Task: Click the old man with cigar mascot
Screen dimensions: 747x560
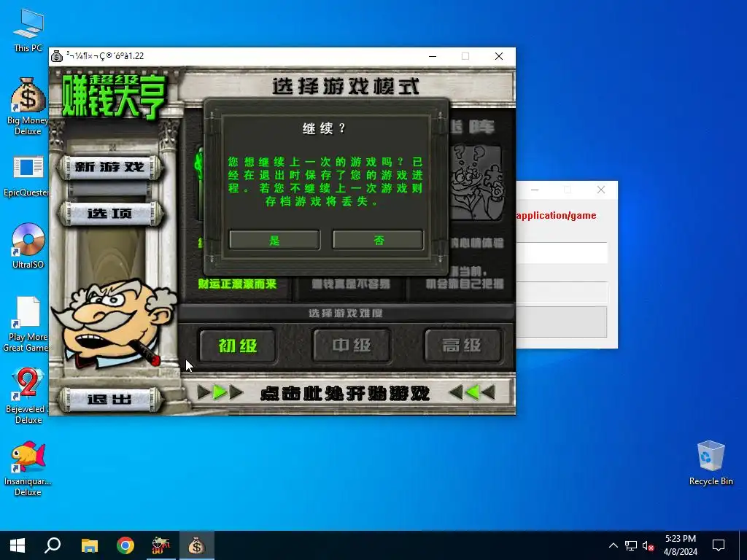Action: 113,324
